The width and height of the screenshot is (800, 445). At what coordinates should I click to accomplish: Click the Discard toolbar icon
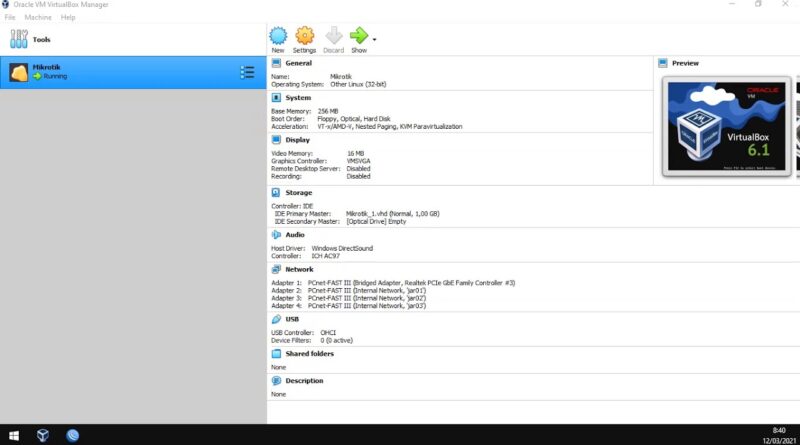pos(334,36)
